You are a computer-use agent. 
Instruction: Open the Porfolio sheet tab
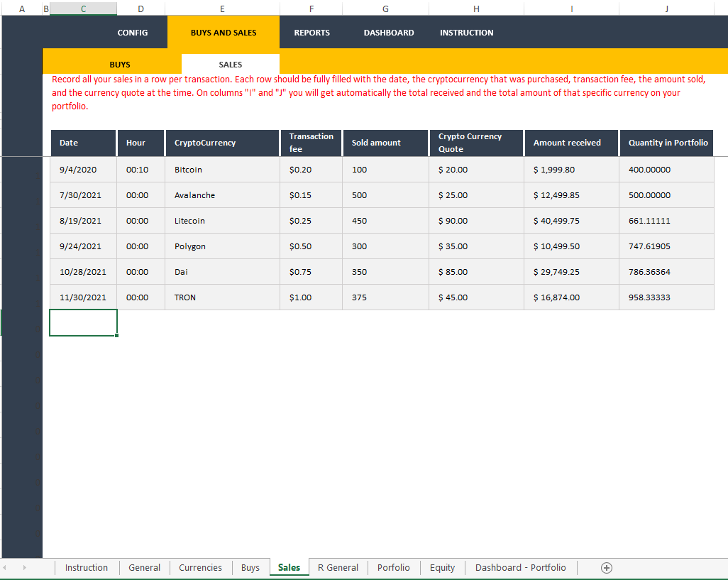(x=393, y=567)
